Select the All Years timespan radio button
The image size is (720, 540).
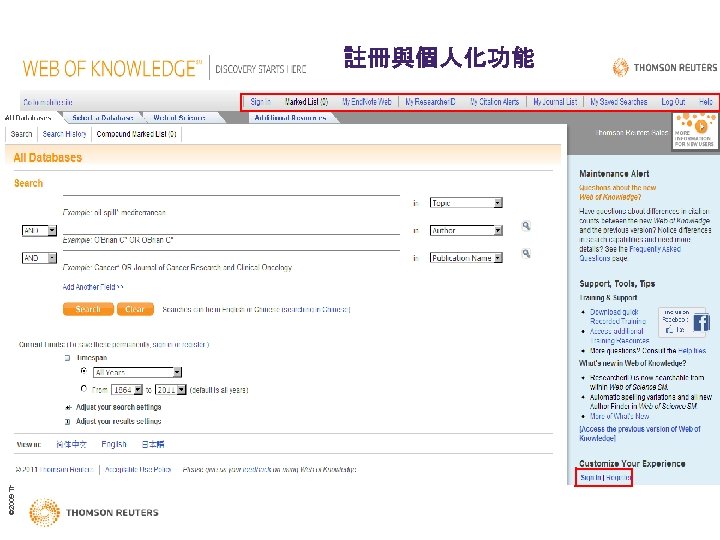pos(84,371)
